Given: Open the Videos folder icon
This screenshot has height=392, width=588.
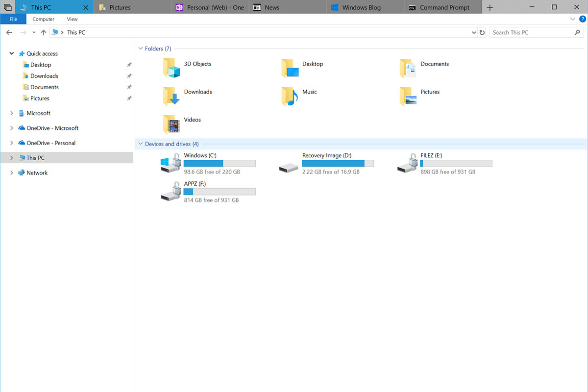Looking at the screenshot, I should tap(171, 124).
